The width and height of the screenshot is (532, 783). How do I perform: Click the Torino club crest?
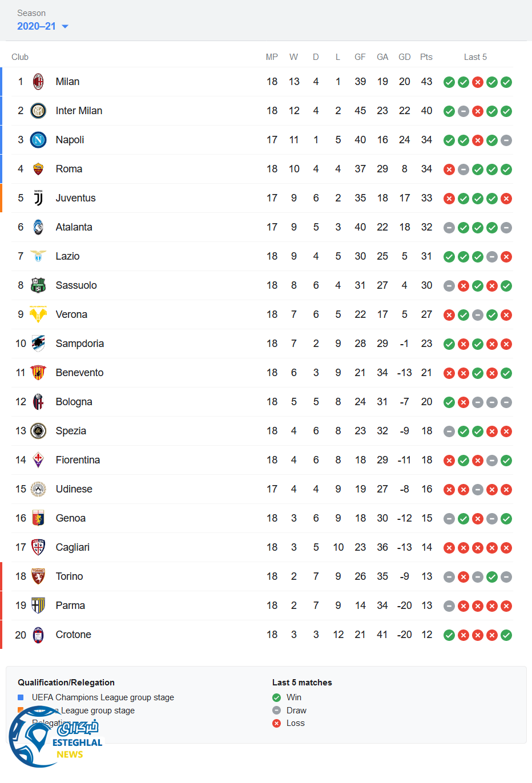38,576
